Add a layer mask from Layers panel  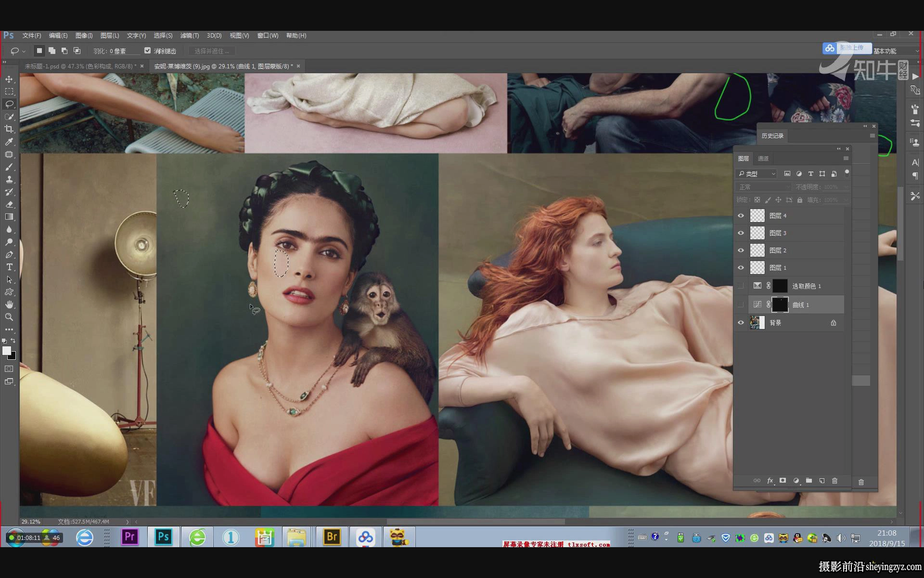[x=783, y=481]
